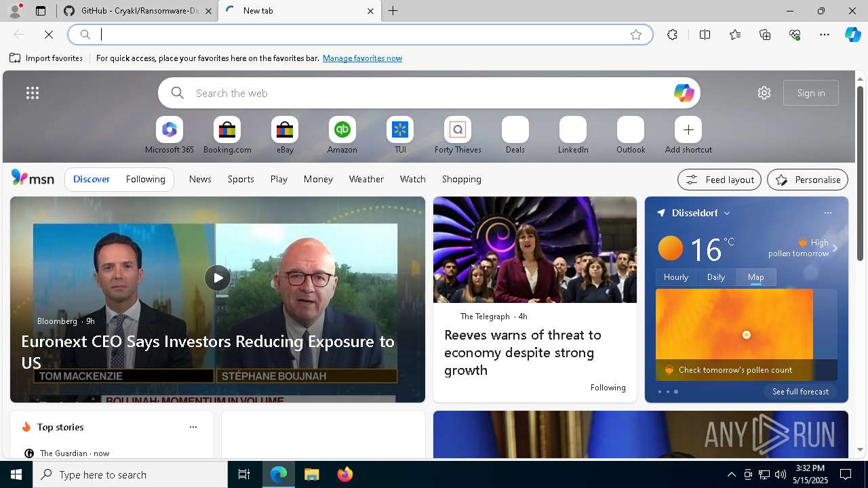Open the Watch category
The width and height of the screenshot is (868, 488).
(413, 179)
